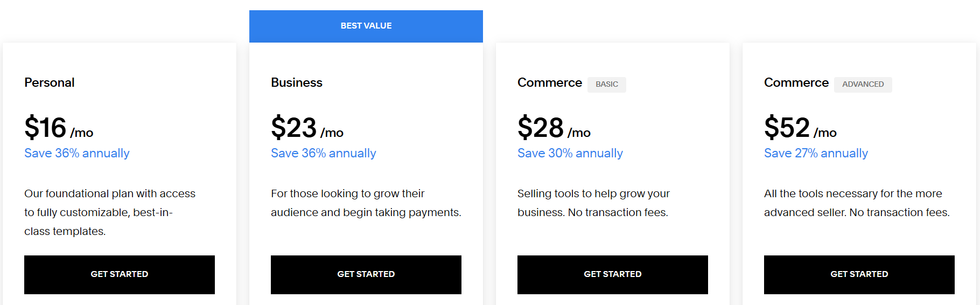Click the Personal plan foundational description text
The height and width of the screenshot is (305, 980).
point(110,212)
